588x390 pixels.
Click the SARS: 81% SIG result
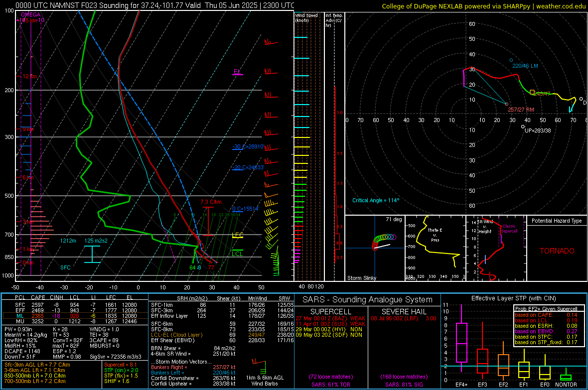(404, 385)
